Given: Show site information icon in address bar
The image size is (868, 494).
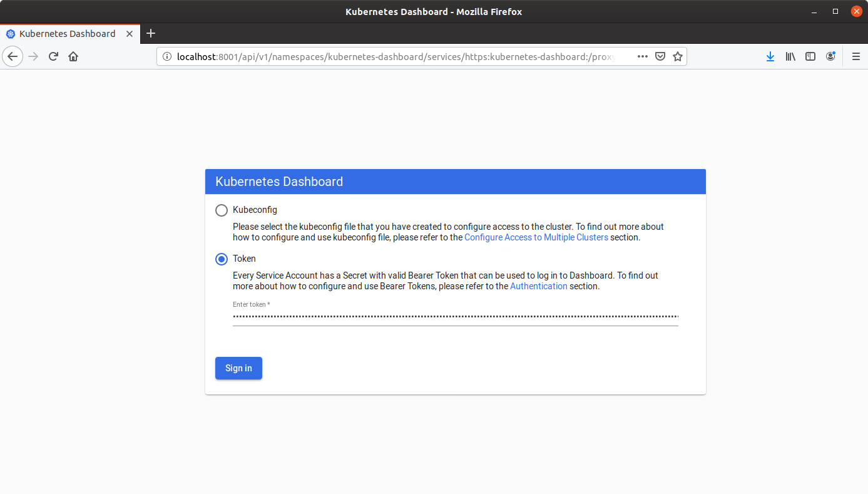Looking at the screenshot, I should point(166,56).
